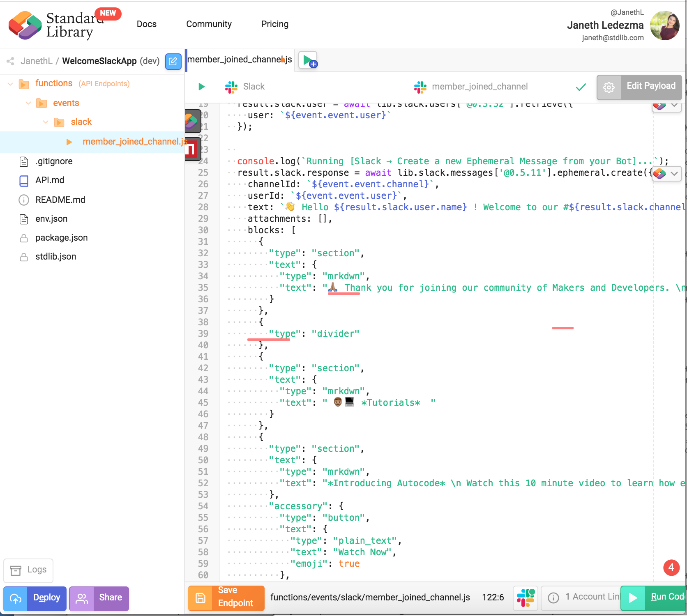Click the cursor position 122:6 indicator
This screenshot has width=687, height=616.
(x=493, y=598)
